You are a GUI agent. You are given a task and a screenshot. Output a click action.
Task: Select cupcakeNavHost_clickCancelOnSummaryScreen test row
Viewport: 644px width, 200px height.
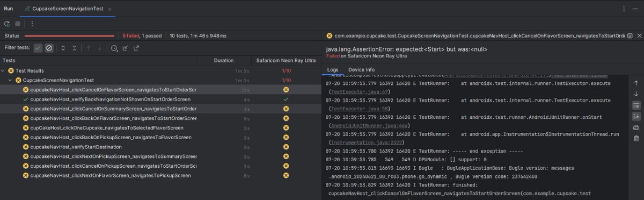click(x=160, y=109)
